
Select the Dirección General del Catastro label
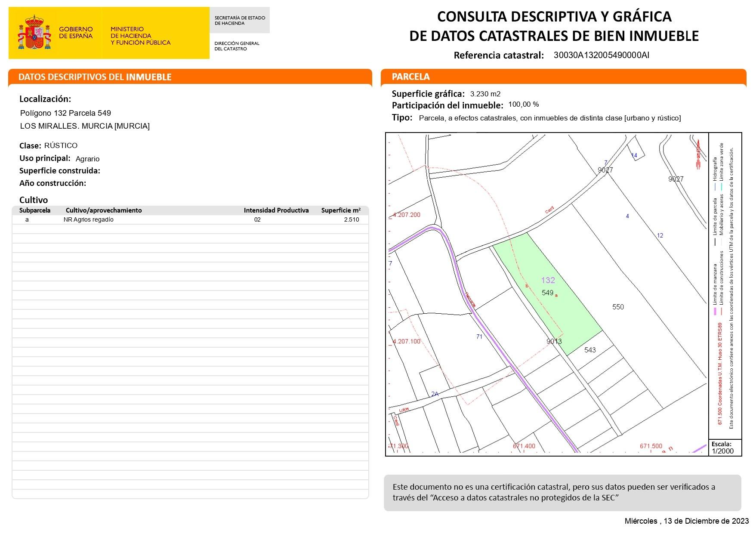(x=237, y=46)
